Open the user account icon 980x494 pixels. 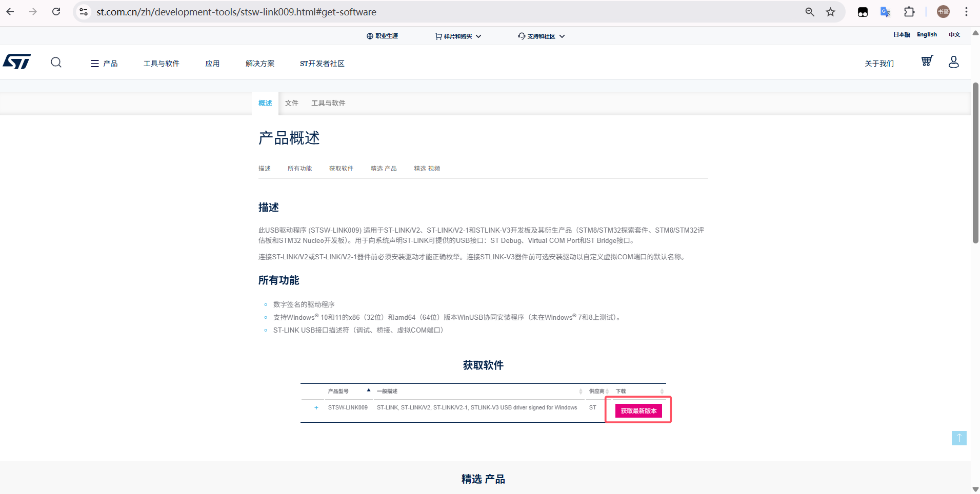click(954, 62)
